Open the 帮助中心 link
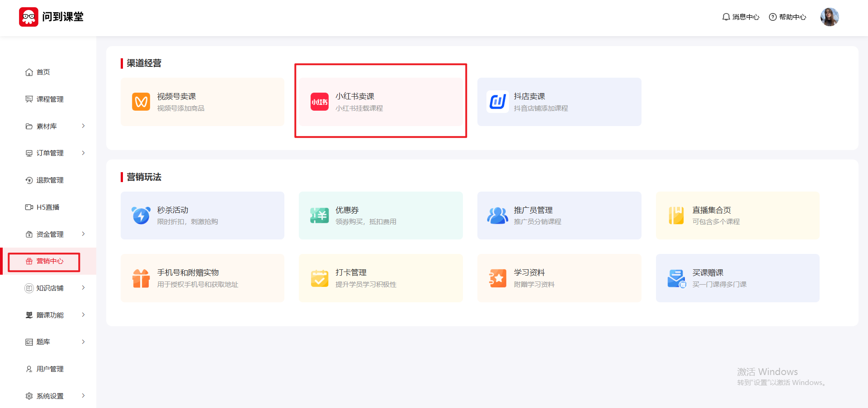 click(793, 17)
